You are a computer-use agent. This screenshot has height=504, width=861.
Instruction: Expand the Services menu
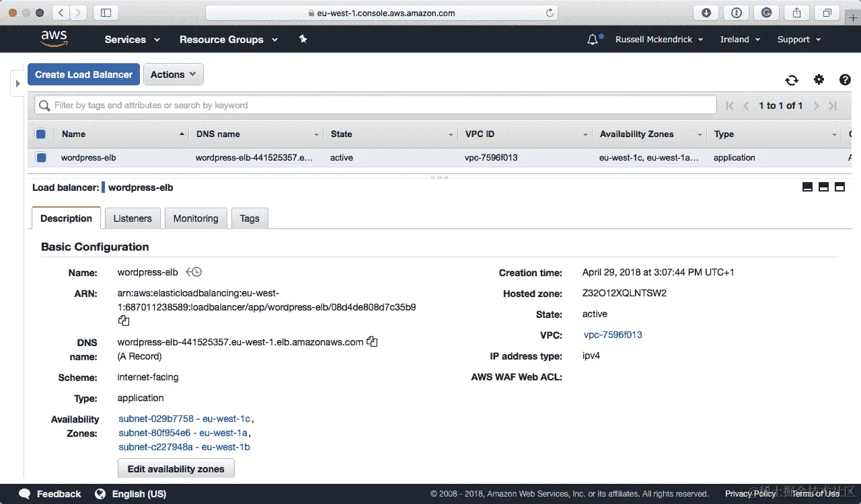[133, 40]
